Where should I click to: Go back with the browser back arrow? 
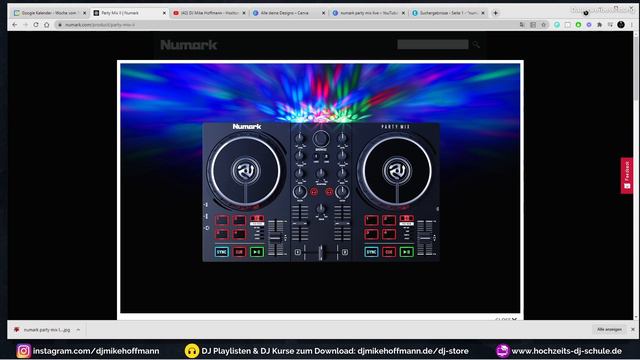point(15,25)
